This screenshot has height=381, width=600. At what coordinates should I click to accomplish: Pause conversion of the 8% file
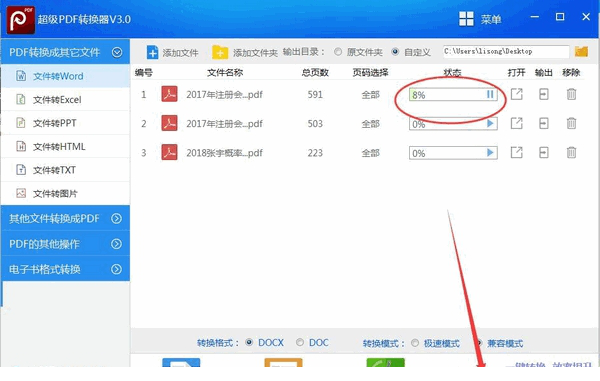[490, 94]
